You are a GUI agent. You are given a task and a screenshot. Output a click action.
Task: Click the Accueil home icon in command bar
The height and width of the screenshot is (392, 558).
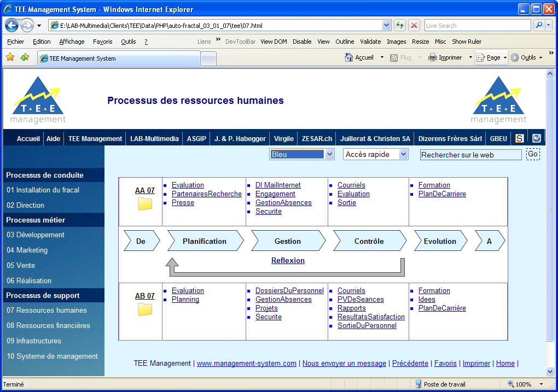coord(349,57)
